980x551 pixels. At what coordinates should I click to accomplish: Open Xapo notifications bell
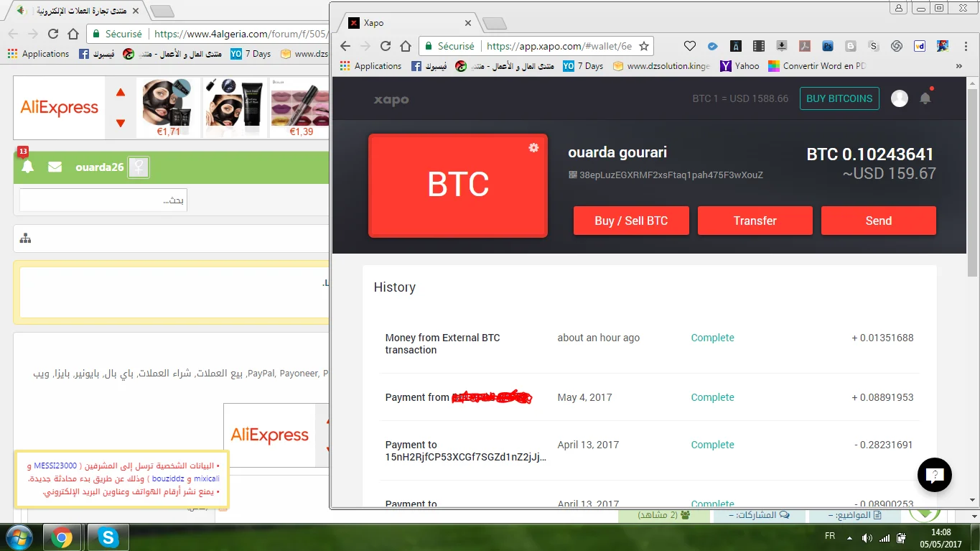(x=925, y=98)
